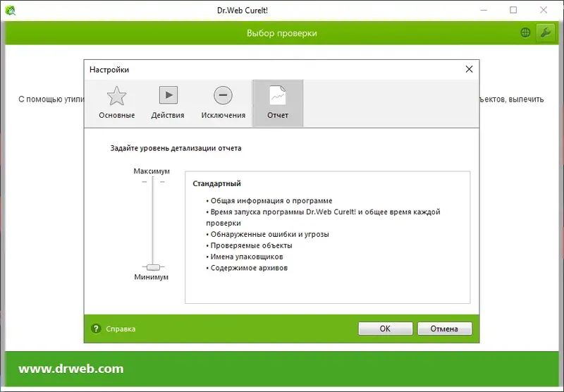
Task: Open the Исключения tab
Action: [x=223, y=103]
